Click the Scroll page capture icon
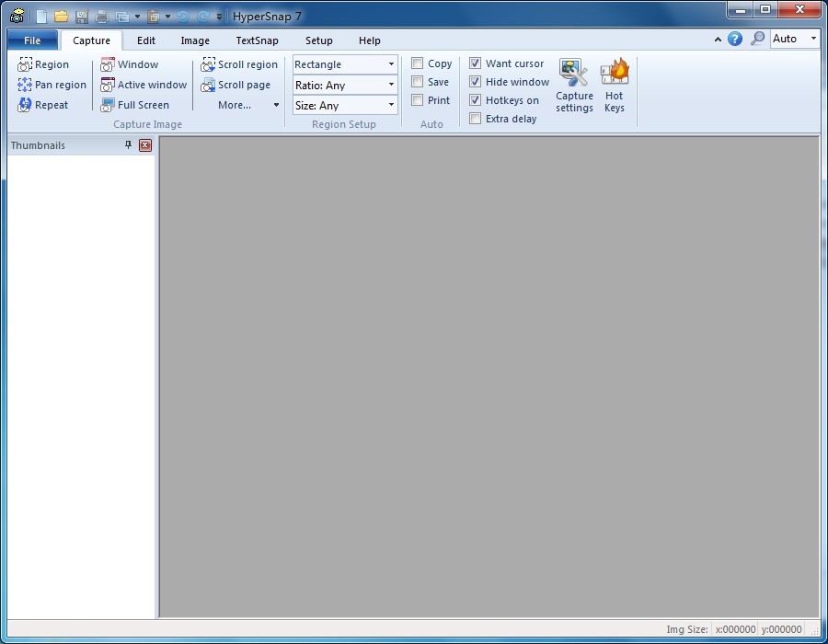The width and height of the screenshot is (828, 644). tap(208, 85)
